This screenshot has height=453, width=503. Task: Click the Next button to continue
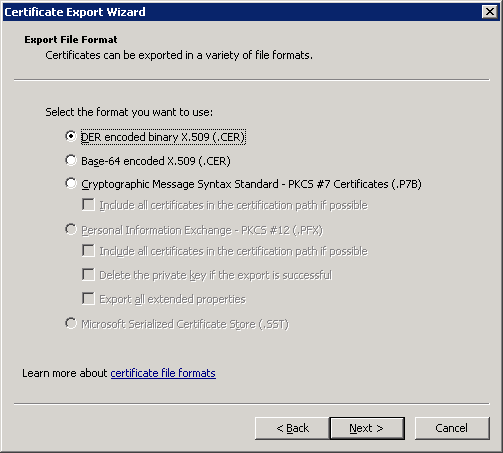367,428
